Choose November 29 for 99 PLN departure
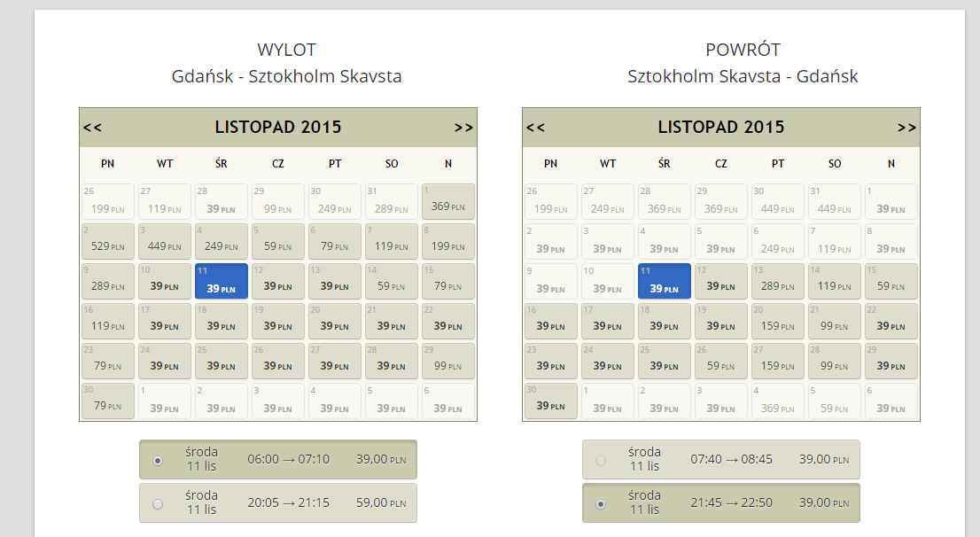980x537 pixels. click(x=448, y=361)
